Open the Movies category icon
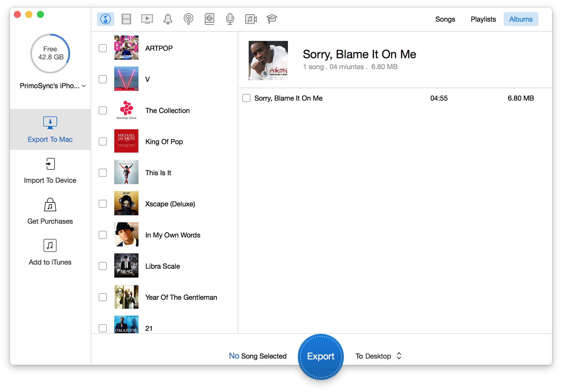Image resolution: width=562 pixels, height=392 pixels. [x=126, y=19]
